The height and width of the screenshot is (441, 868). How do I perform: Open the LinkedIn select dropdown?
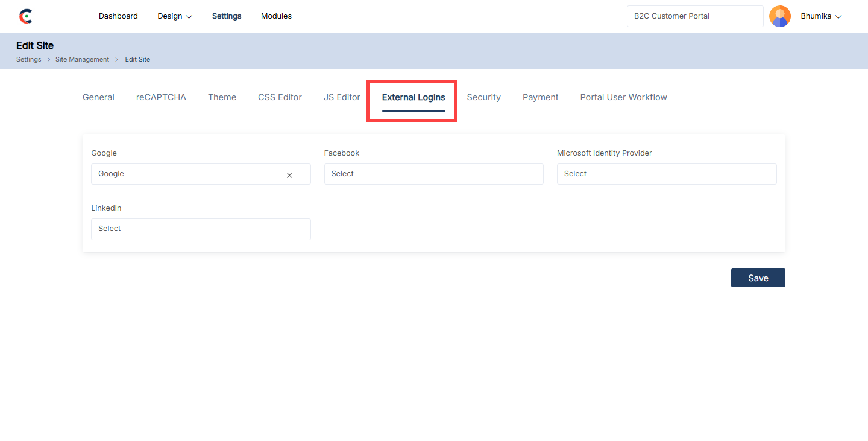pos(201,229)
